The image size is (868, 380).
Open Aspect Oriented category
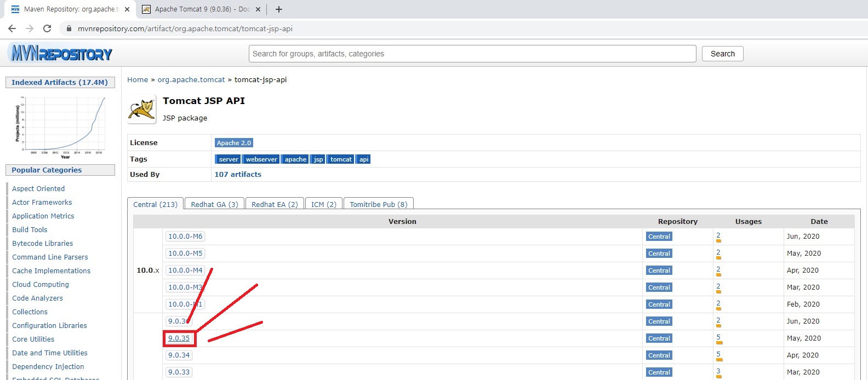click(38, 188)
